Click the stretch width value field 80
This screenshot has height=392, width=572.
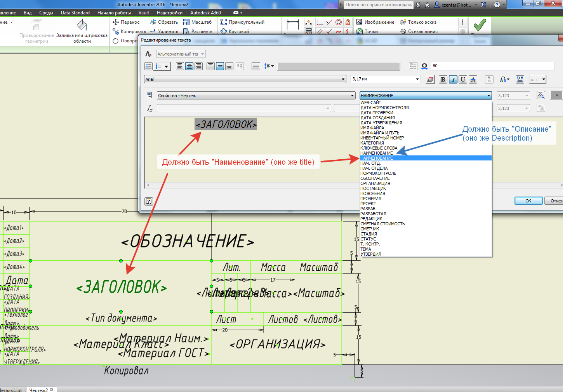(x=492, y=66)
